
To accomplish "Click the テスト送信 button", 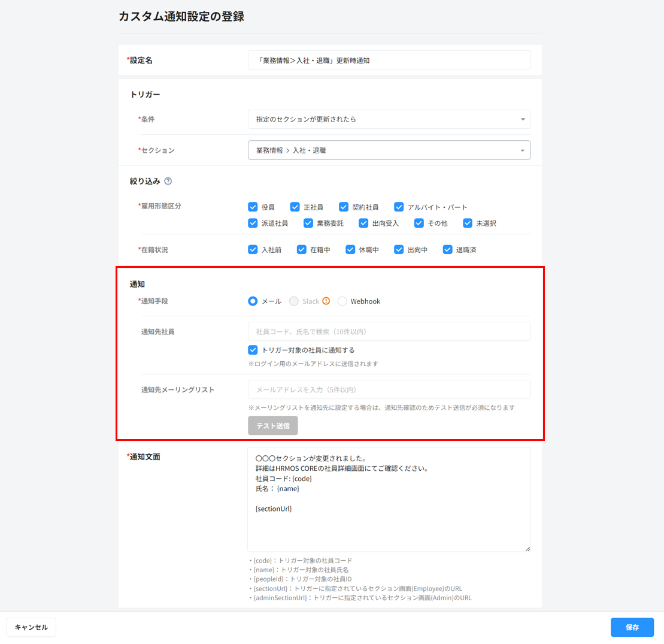I will [272, 426].
